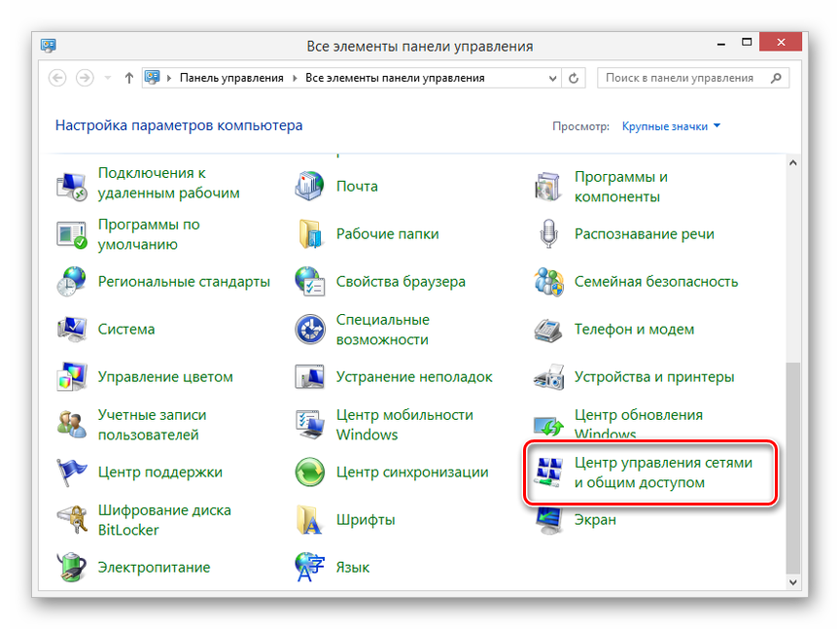Minimize the control panel window
The image size is (840, 629).
coord(721,44)
